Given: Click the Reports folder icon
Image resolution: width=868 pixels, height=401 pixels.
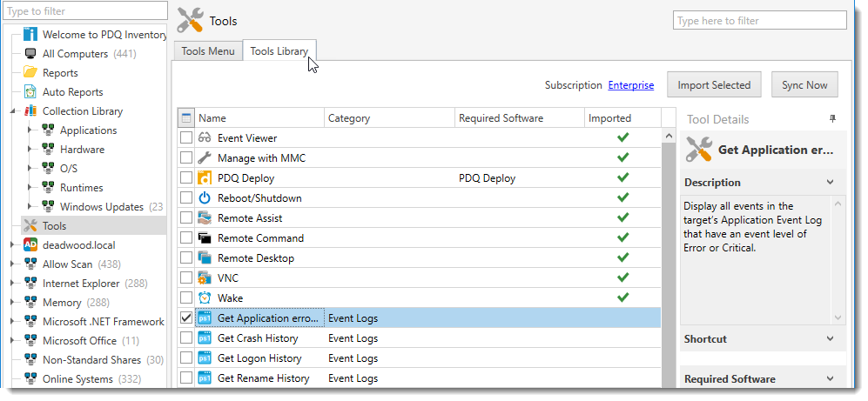Looking at the screenshot, I should 30,72.
